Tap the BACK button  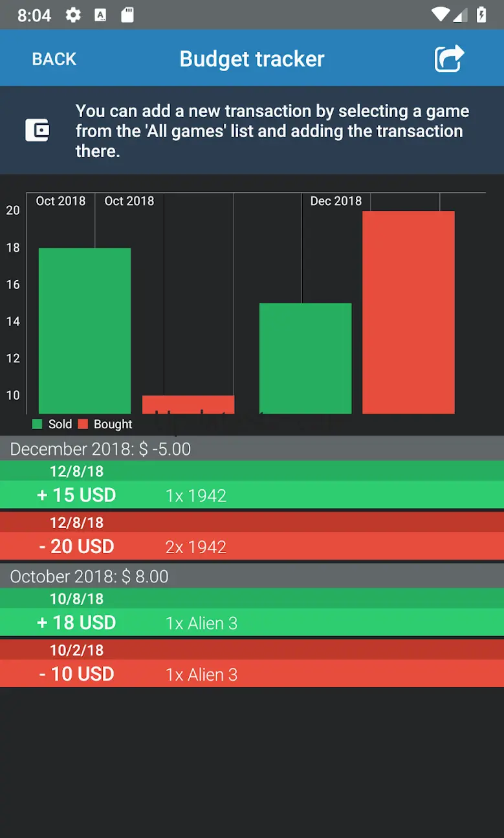coord(54,59)
